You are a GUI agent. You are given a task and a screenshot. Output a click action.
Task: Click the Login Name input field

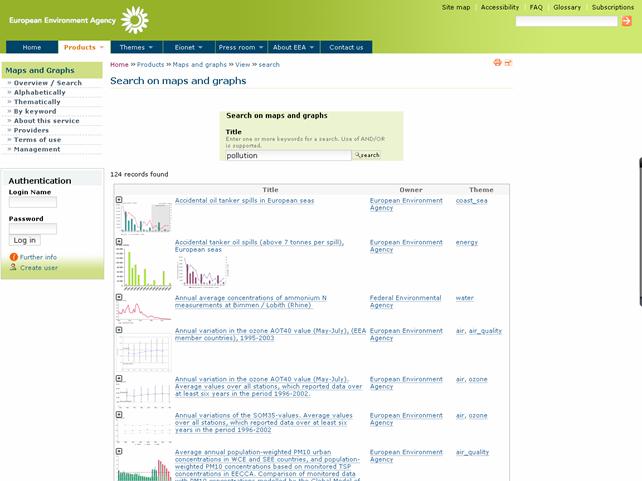click(33, 202)
